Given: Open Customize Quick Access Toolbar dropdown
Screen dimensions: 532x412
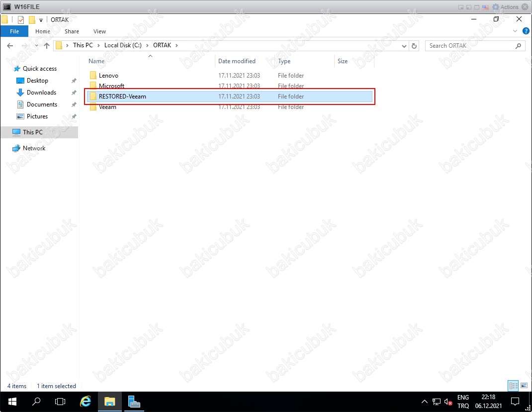Looking at the screenshot, I should 41,20.
